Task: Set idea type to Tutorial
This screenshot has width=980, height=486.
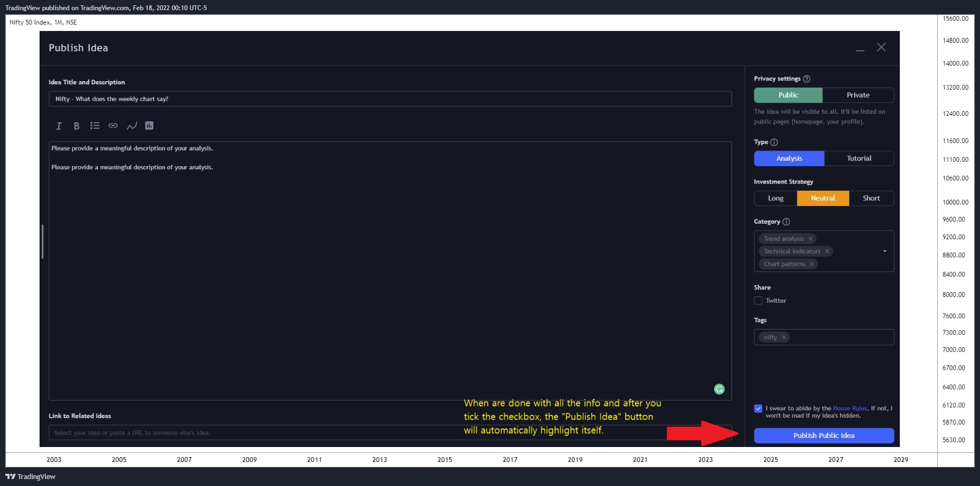Action: pyautogui.click(x=859, y=159)
